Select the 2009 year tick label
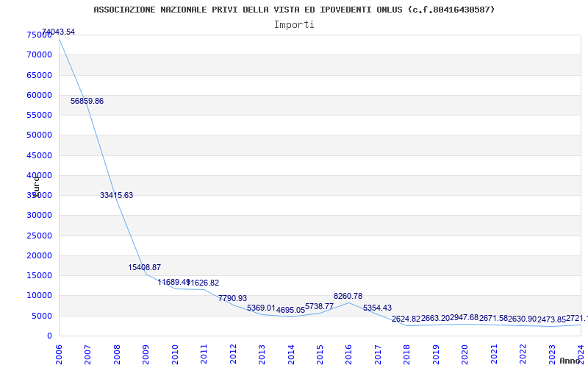The width and height of the screenshot is (588, 368). tap(146, 353)
